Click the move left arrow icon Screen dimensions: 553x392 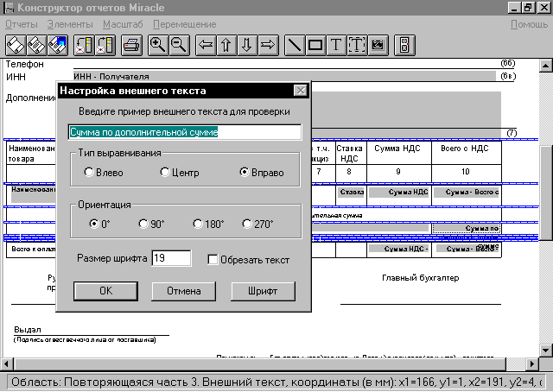click(207, 45)
